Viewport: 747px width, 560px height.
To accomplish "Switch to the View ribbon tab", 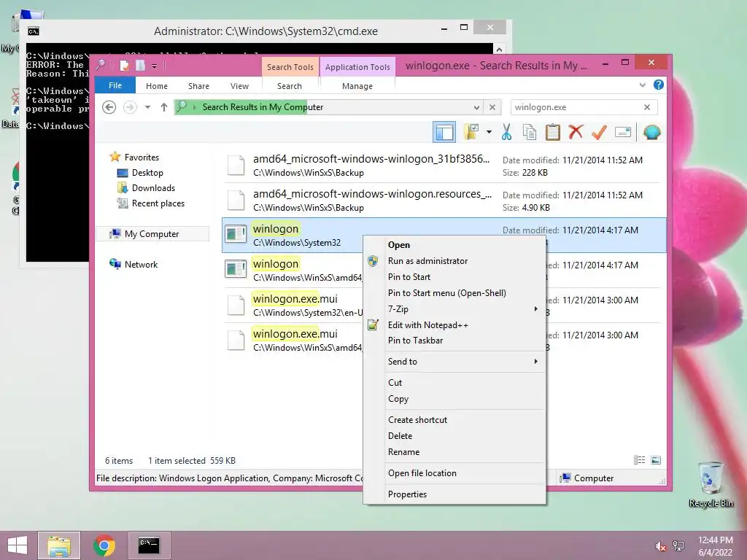I will 239,86.
